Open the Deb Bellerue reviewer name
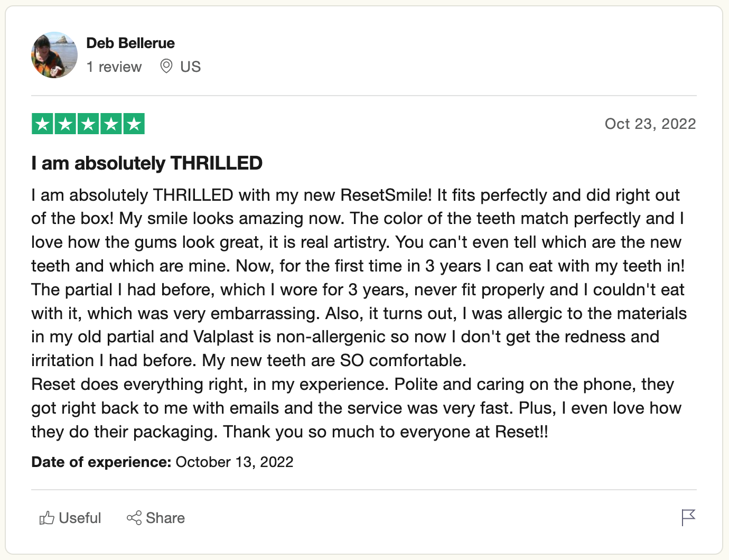 pyautogui.click(x=130, y=43)
